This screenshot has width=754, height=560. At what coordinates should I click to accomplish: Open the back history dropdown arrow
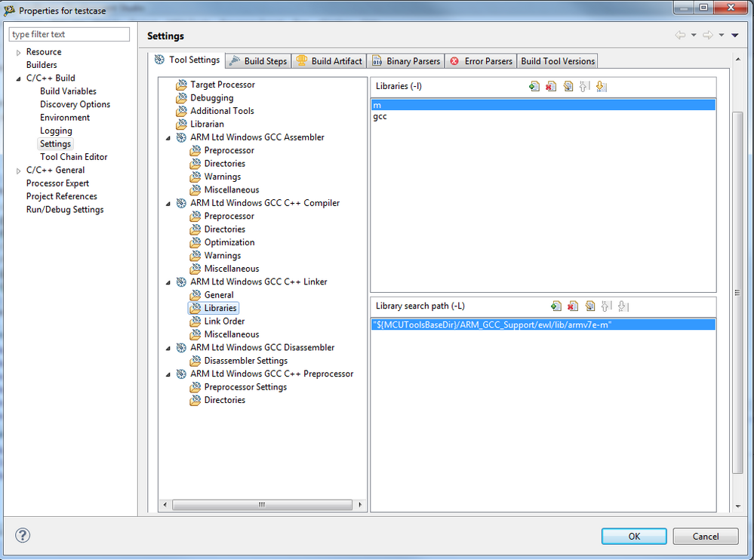[694, 35]
